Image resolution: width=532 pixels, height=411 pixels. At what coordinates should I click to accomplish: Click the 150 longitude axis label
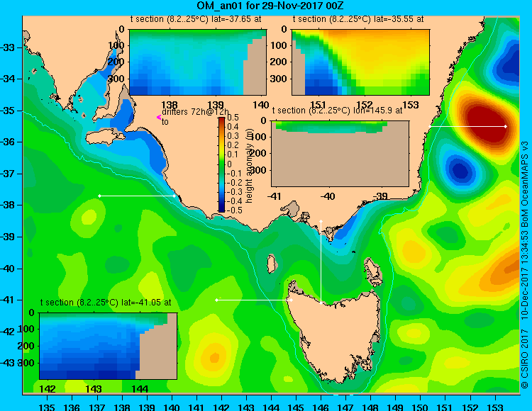click(x=421, y=407)
